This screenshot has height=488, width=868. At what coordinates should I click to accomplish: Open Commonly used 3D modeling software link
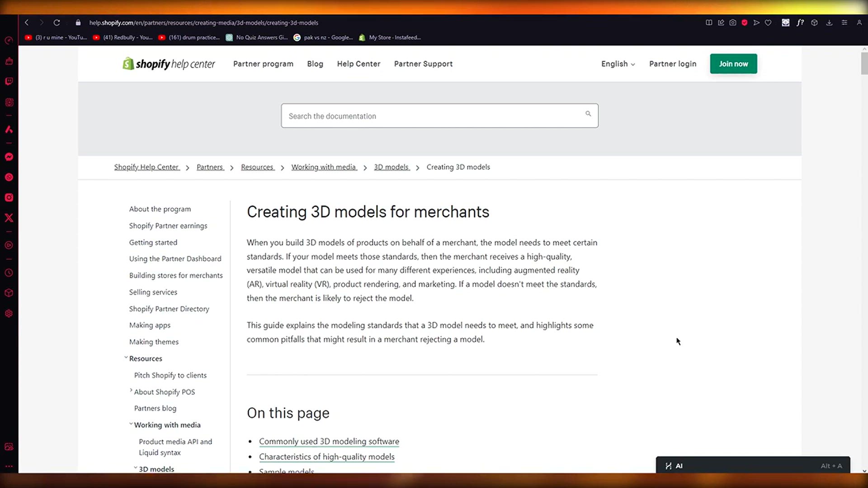click(329, 441)
